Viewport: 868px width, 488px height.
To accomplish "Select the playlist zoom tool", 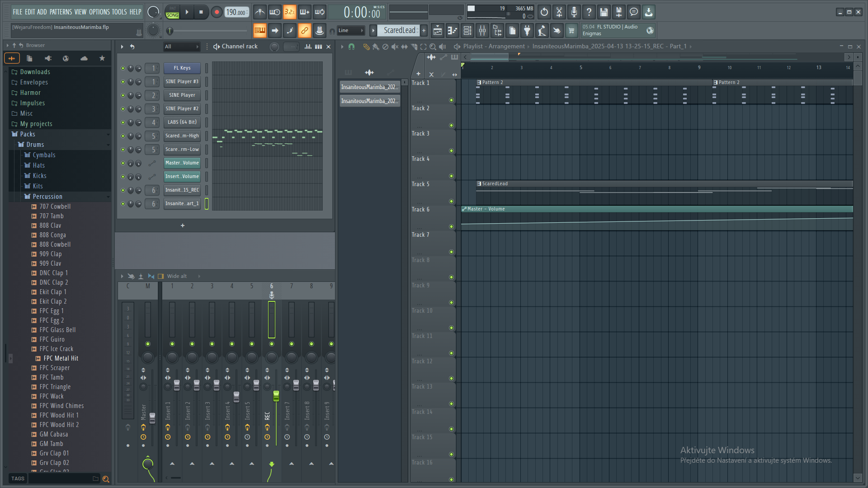I will (433, 47).
